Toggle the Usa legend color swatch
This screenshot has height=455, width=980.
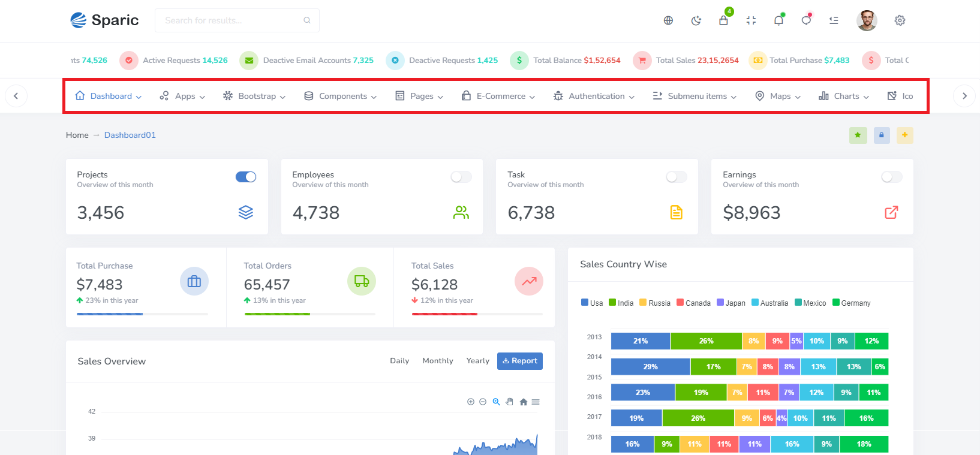tap(585, 303)
